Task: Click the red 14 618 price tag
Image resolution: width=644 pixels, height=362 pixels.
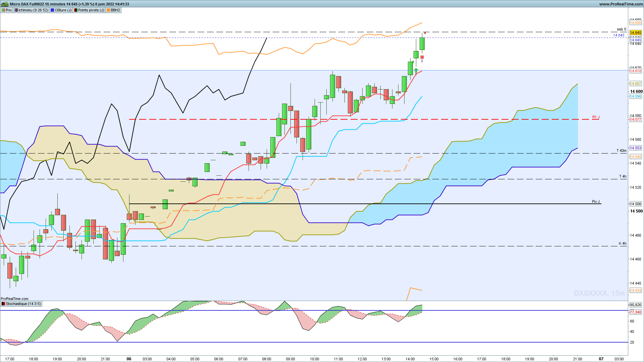Action: point(636,71)
